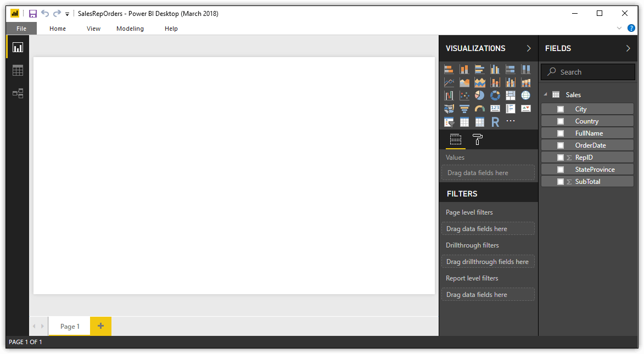Collapse the Sales table tree
Viewport: 644px width, 354px height.
[x=546, y=94]
